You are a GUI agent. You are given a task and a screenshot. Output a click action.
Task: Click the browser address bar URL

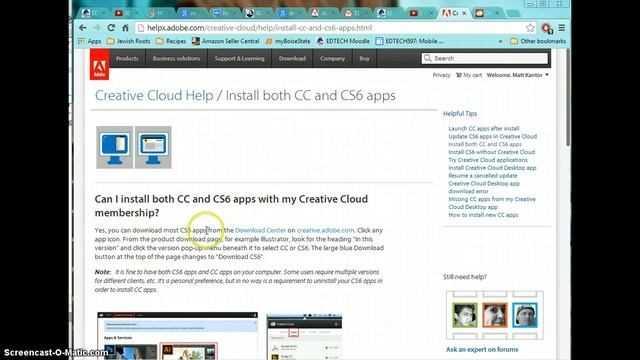click(260, 28)
